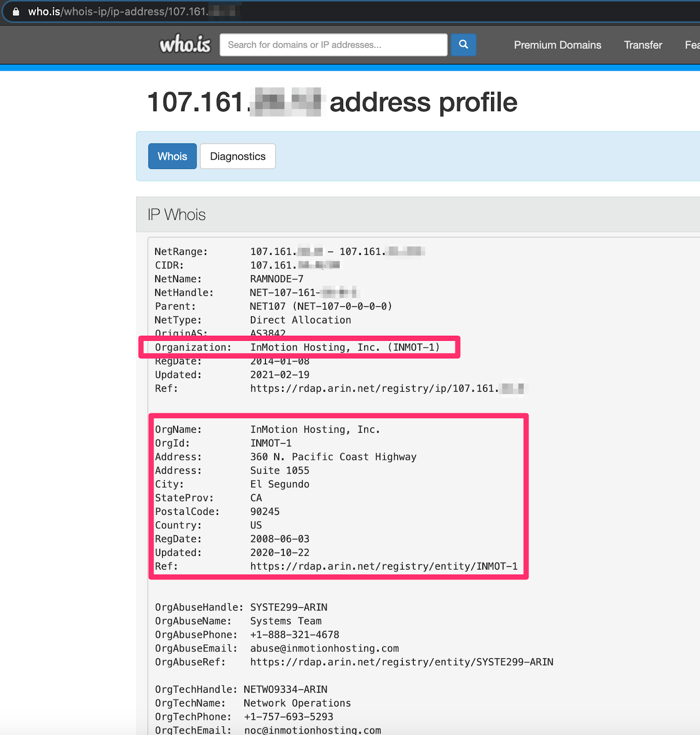Select the Whois tab button
Image resolution: width=700 pixels, height=735 pixels.
pos(172,156)
